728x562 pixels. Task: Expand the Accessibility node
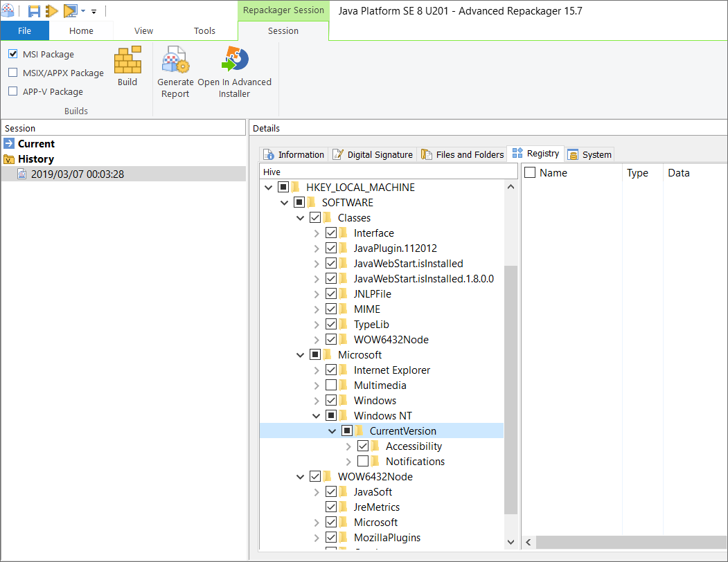(x=348, y=446)
